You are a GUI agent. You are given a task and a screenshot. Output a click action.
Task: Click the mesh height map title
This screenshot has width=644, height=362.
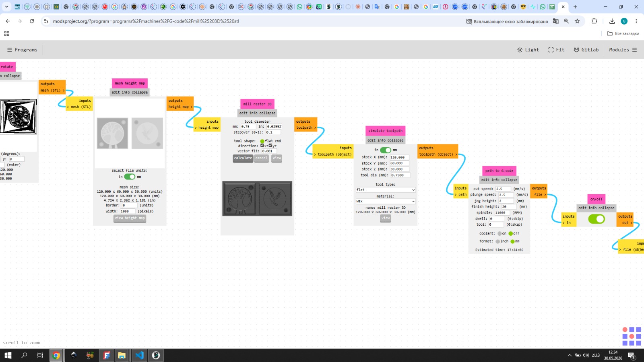(x=130, y=83)
